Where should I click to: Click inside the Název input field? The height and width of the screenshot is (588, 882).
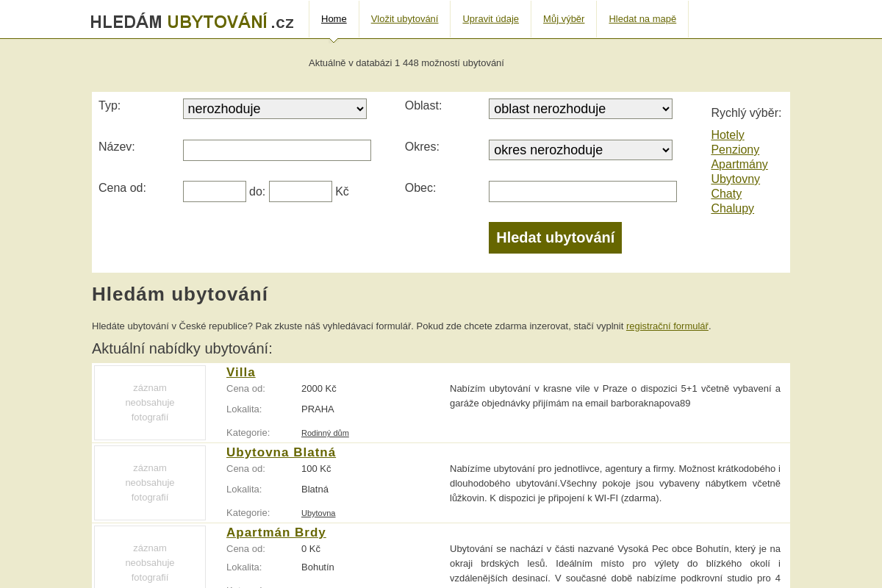[276, 150]
